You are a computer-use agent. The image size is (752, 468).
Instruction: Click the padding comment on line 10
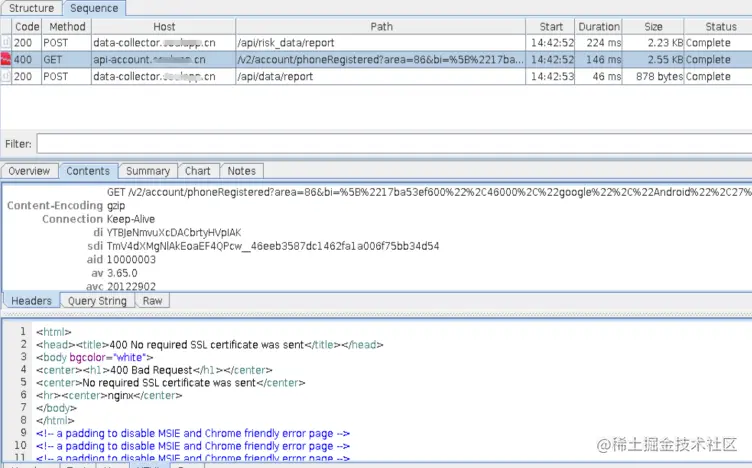pyautogui.click(x=193, y=446)
